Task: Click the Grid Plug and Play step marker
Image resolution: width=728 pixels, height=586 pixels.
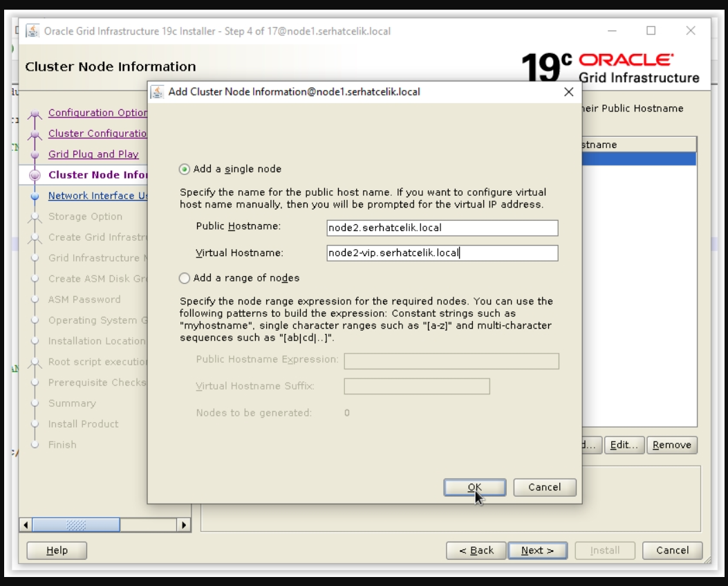Action: (35, 154)
